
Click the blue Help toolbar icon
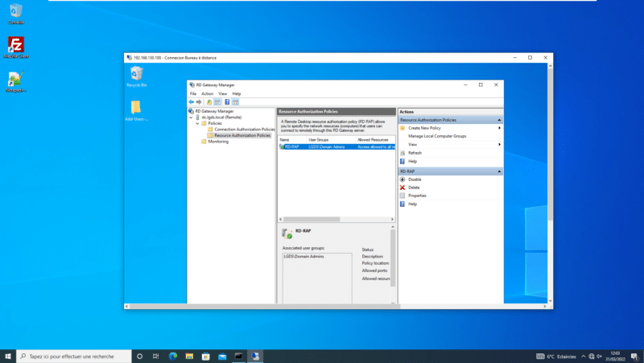[227, 102]
